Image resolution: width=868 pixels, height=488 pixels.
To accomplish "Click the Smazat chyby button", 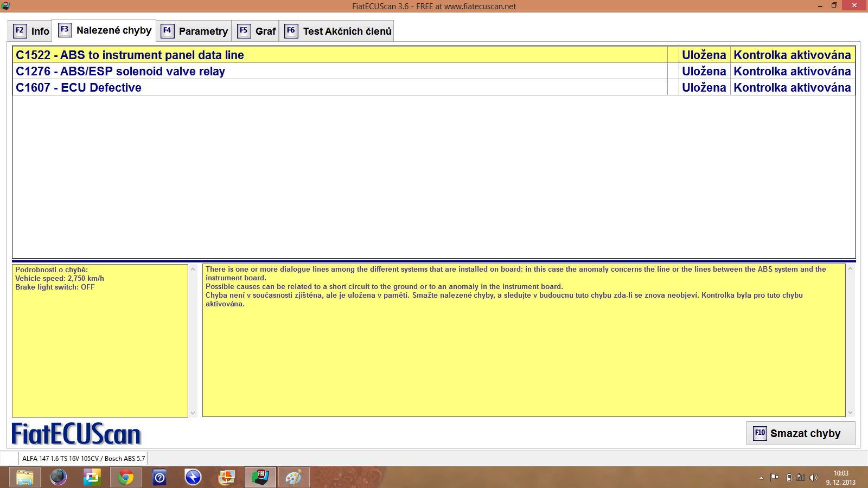I will coord(800,433).
